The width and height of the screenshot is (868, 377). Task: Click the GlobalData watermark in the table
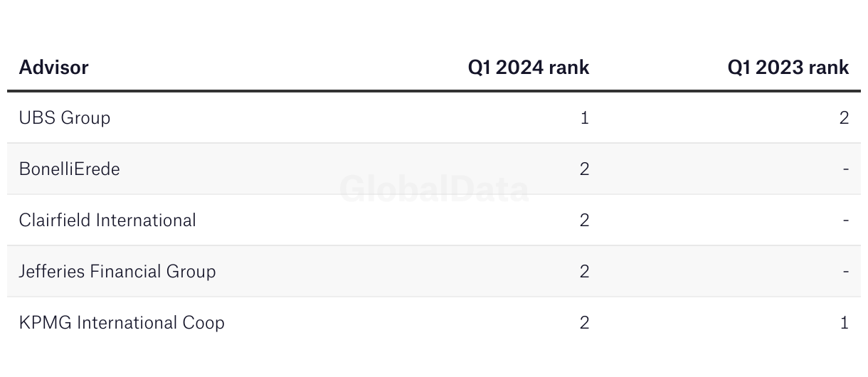(x=434, y=189)
